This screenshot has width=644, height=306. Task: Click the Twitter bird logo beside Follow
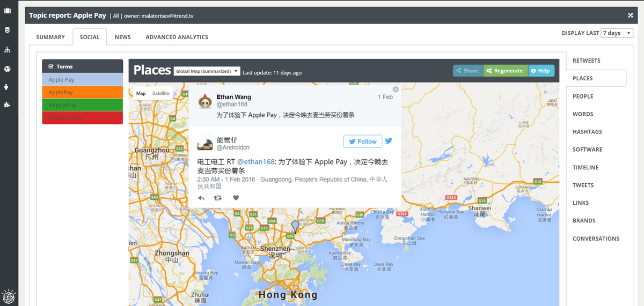[389, 141]
